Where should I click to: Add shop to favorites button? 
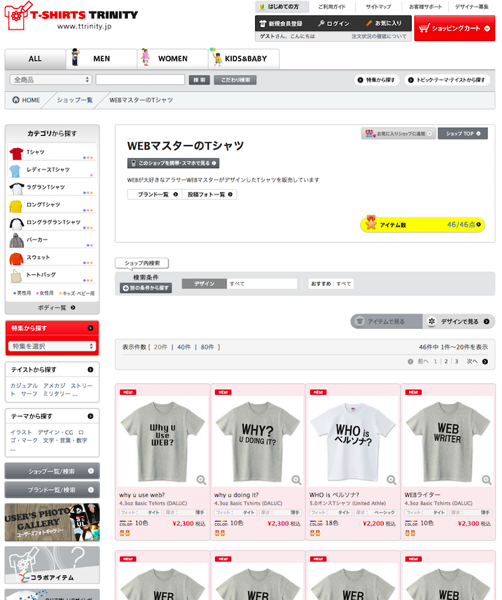pyautogui.click(x=398, y=134)
